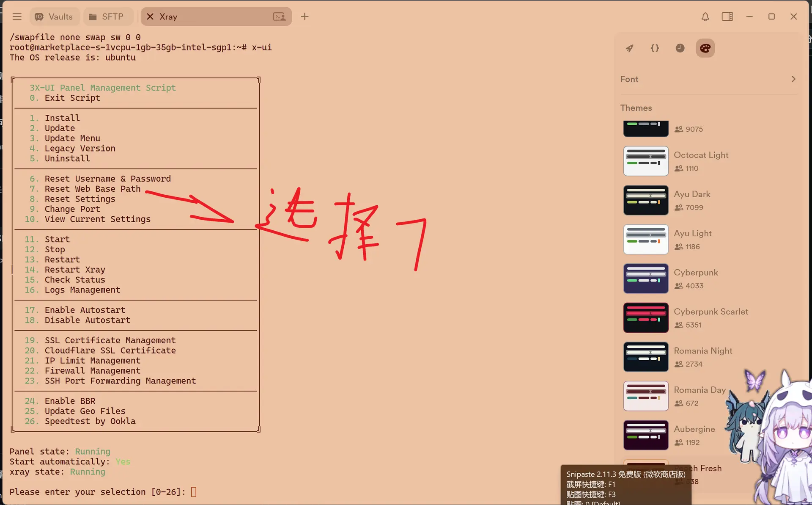Toggle the side panel layout icon
This screenshot has height=505, width=812.
pos(727,17)
